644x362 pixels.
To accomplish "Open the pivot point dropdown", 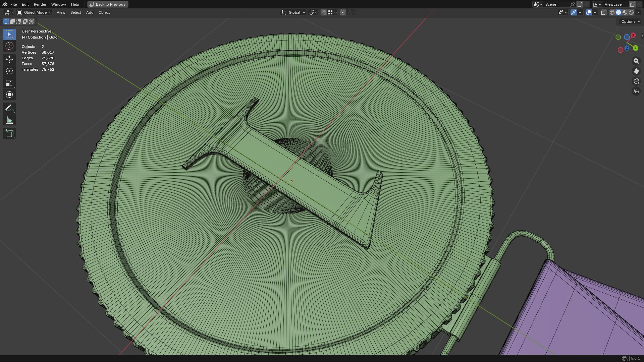I will (x=313, y=12).
